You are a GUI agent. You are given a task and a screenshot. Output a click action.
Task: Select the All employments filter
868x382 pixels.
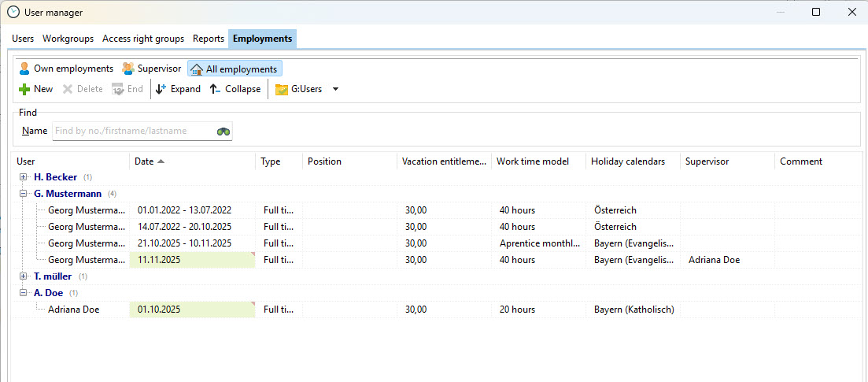point(235,69)
